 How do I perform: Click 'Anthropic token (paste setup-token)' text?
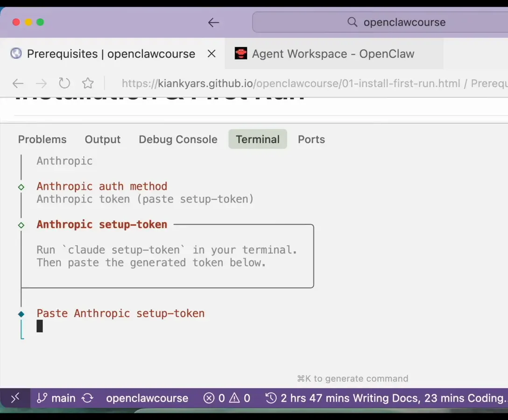click(x=145, y=199)
